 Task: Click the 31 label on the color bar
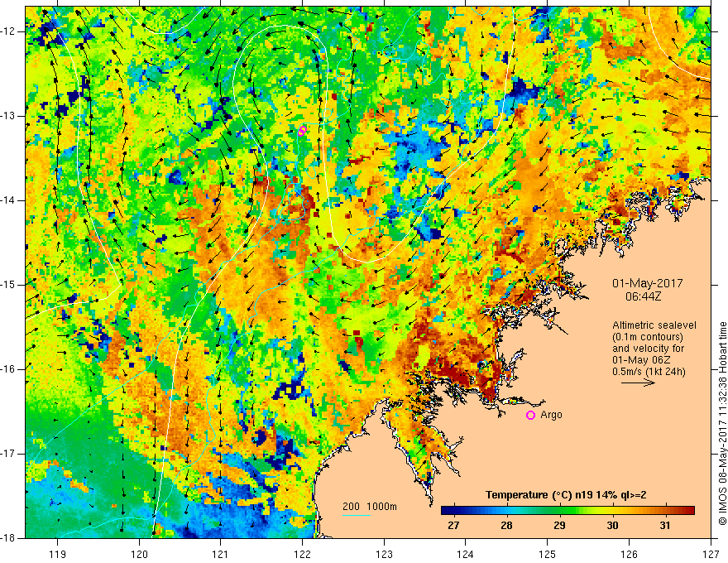point(665,526)
